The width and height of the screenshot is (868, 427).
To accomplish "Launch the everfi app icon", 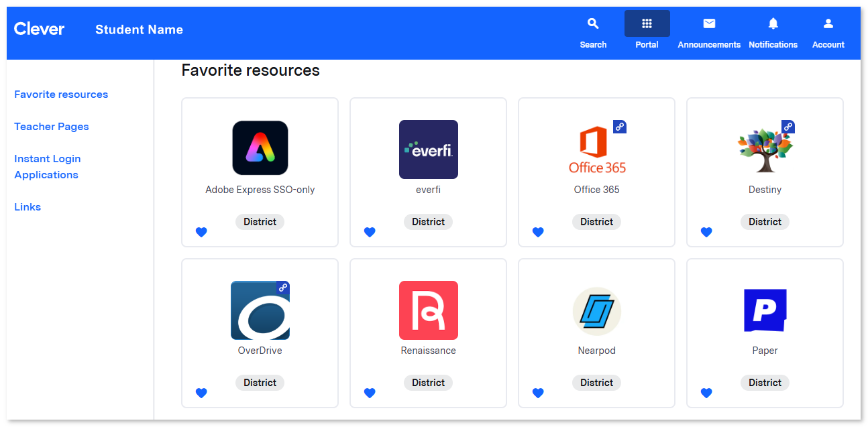I will pyautogui.click(x=429, y=149).
